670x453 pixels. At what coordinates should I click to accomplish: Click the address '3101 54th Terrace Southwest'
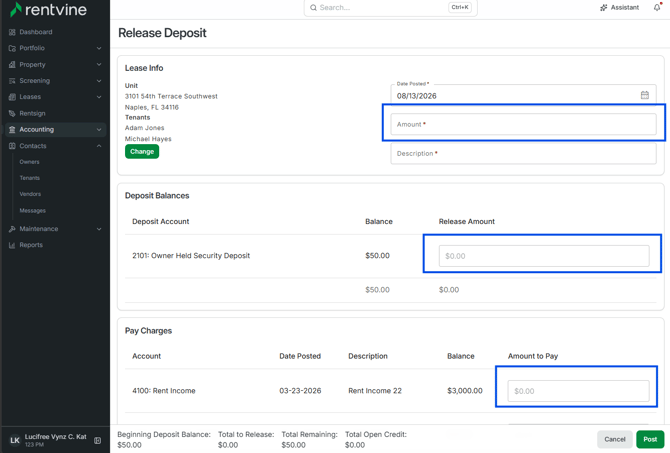pos(171,96)
